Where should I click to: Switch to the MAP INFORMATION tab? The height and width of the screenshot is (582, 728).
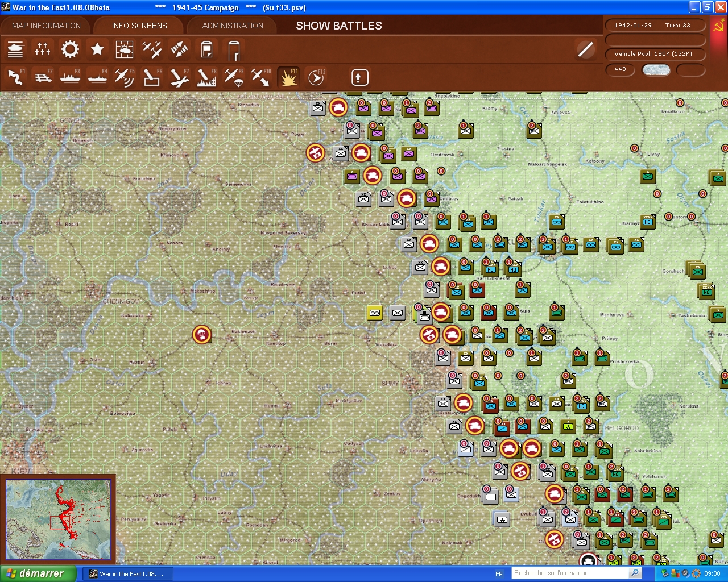[x=46, y=26]
